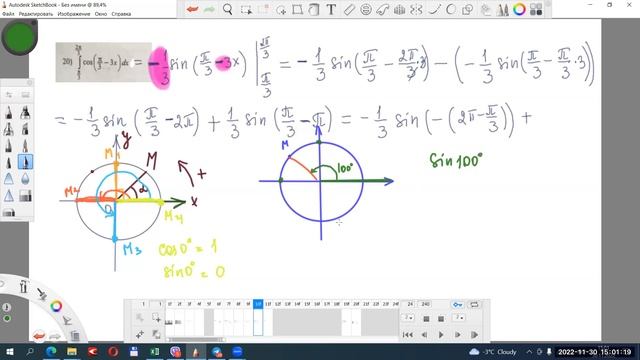The height and width of the screenshot is (360, 640).
Task: Pick the Sharpen triangle brush
Action: click(x=9, y=196)
